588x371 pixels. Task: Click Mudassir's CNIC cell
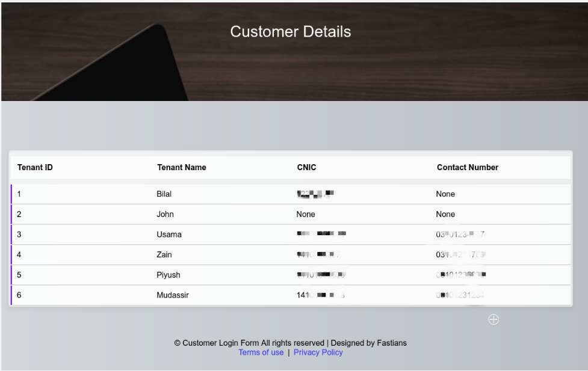tap(321, 295)
